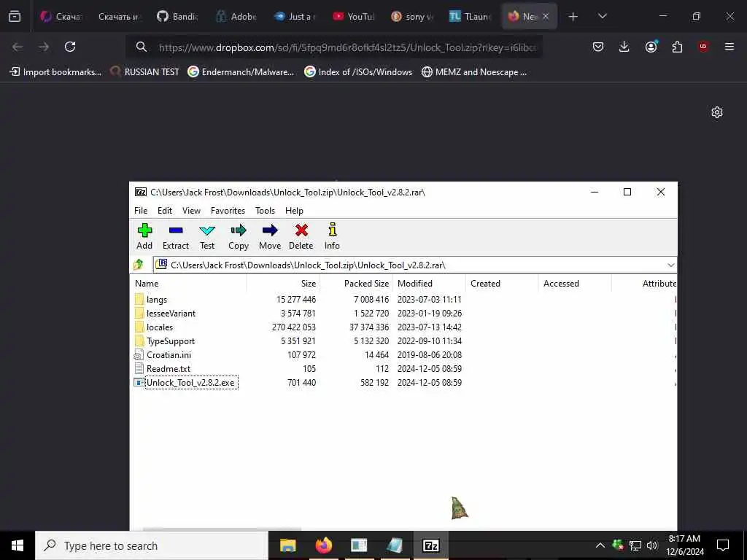Viewport: 747px width, 560px height.
Task: Click the Firefox forward arrow
Action: click(x=44, y=47)
